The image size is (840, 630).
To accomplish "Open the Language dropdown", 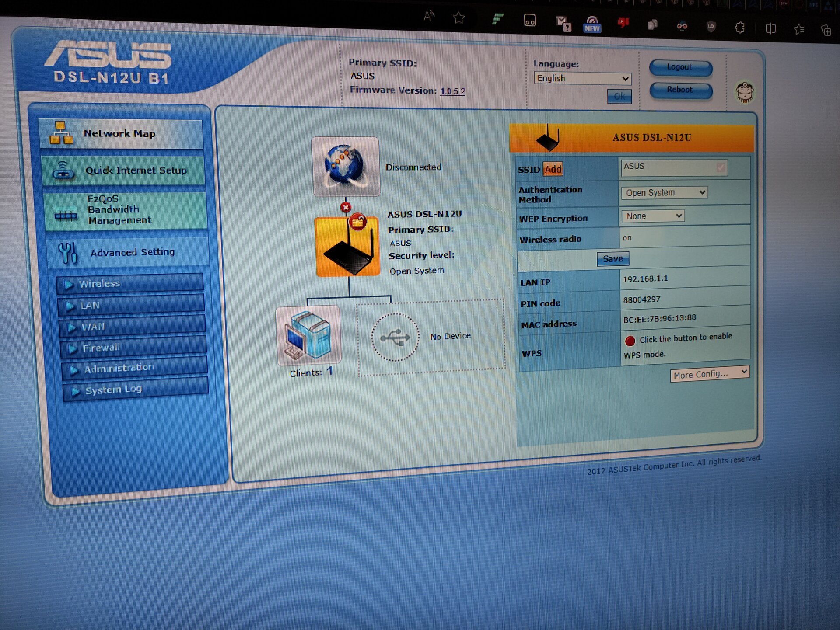I will click(x=582, y=78).
